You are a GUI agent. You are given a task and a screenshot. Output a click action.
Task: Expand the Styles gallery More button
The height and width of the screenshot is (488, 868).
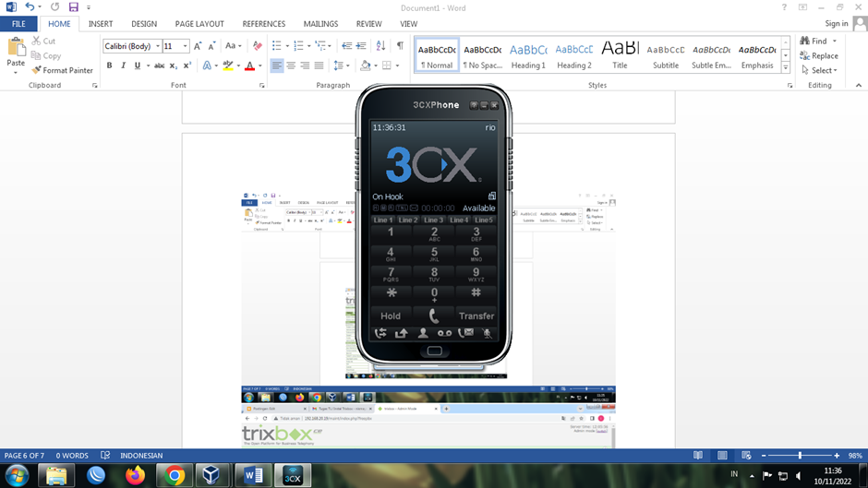(x=786, y=67)
